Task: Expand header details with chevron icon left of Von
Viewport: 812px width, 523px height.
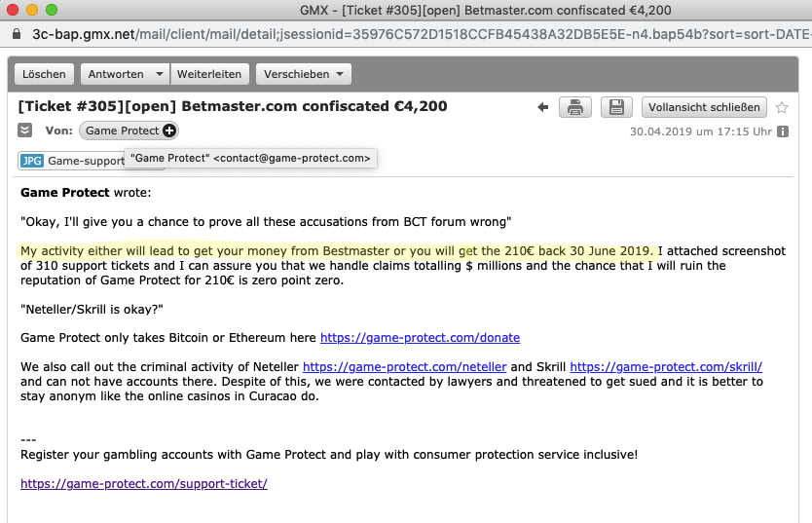Action: click(x=25, y=130)
